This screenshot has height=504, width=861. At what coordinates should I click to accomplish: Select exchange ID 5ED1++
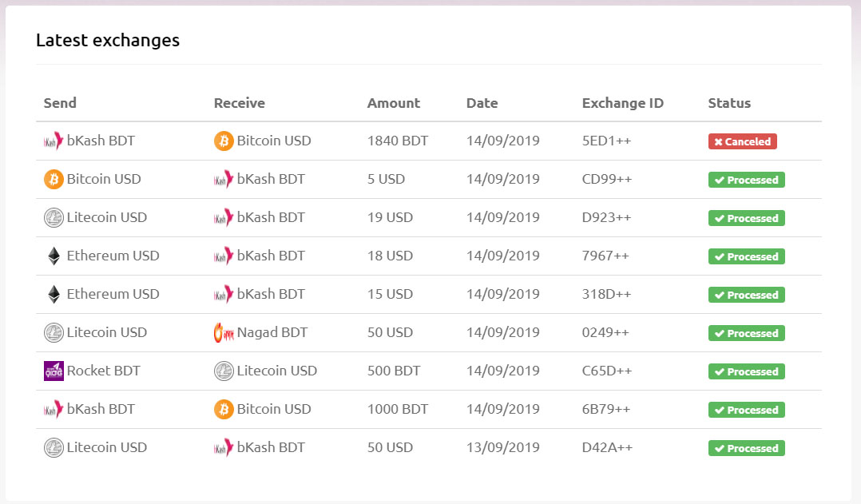click(x=606, y=141)
